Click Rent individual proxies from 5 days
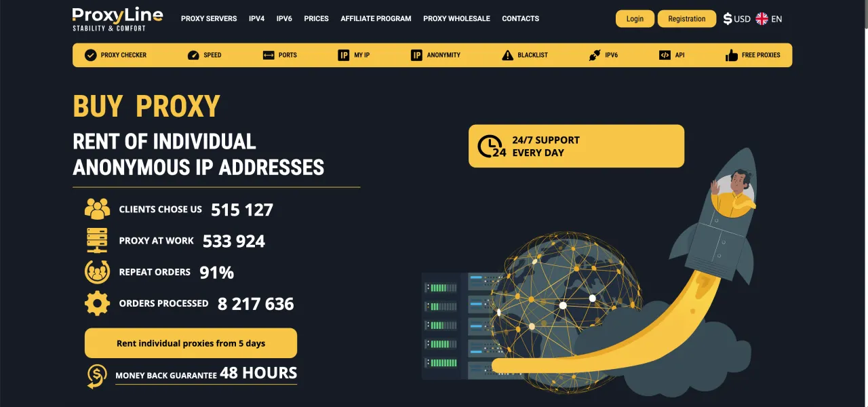This screenshot has height=407, width=868. [x=191, y=343]
